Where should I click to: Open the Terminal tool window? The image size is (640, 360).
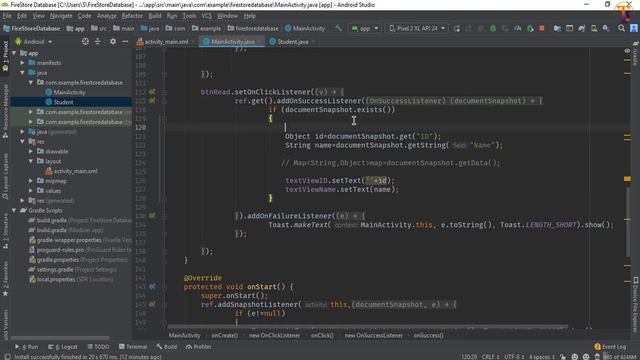tap(133, 347)
